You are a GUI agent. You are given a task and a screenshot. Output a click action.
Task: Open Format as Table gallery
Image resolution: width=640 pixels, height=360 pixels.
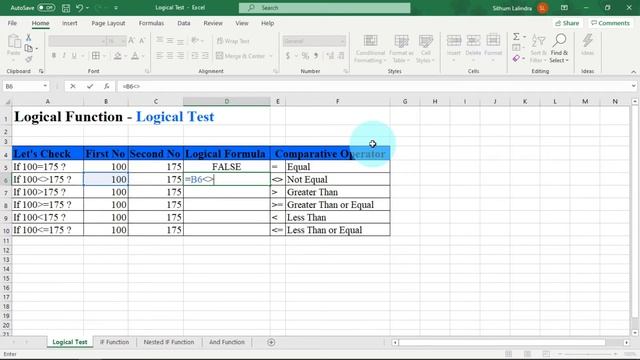click(401, 48)
